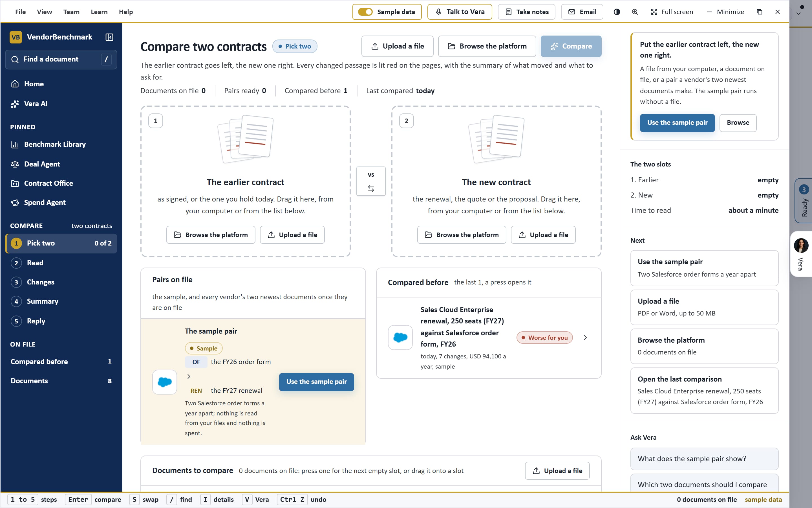Expand the sample pair chevron between documents
This screenshot has width=812, height=508.
[x=189, y=376]
